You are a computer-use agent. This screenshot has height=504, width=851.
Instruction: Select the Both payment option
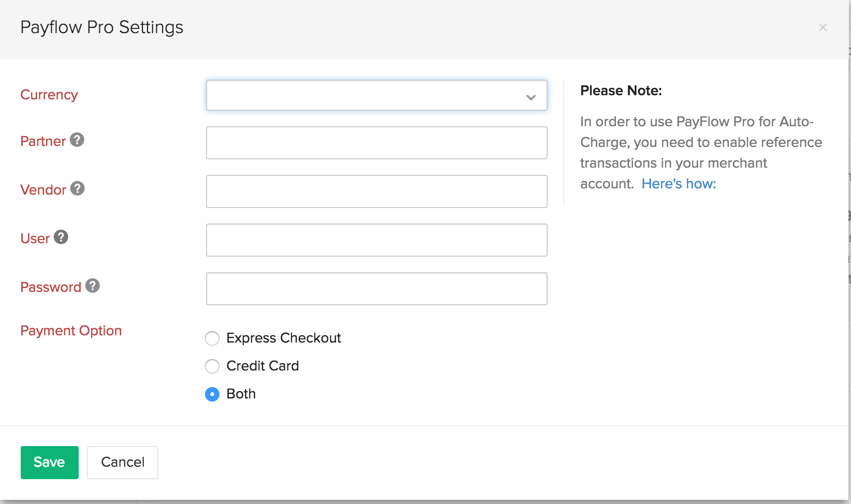point(212,394)
